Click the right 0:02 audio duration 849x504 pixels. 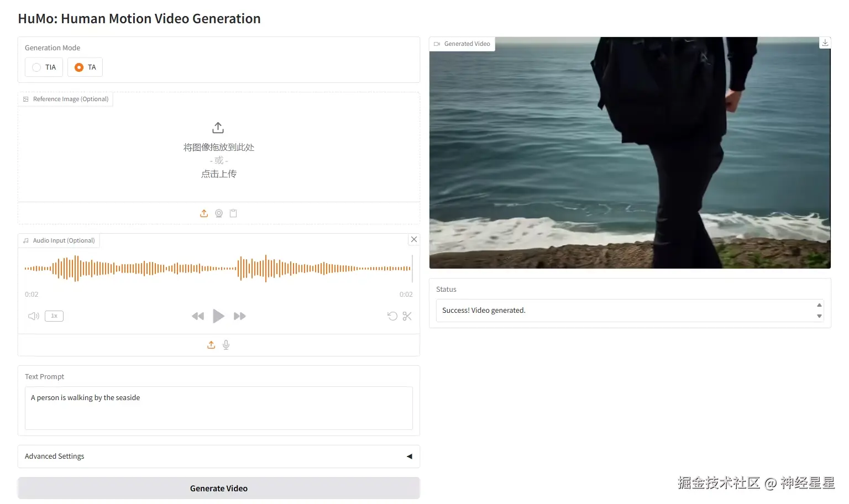[406, 295]
